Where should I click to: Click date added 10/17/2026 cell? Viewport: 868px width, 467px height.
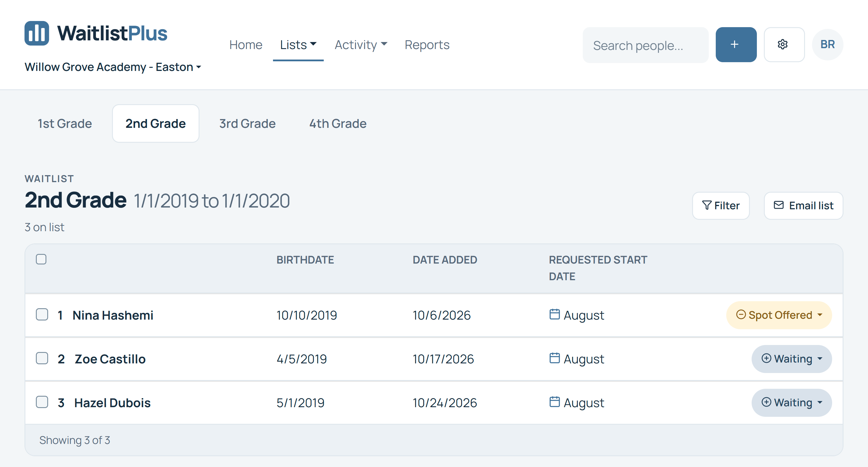pyautogui.click(x=443, y=359)
